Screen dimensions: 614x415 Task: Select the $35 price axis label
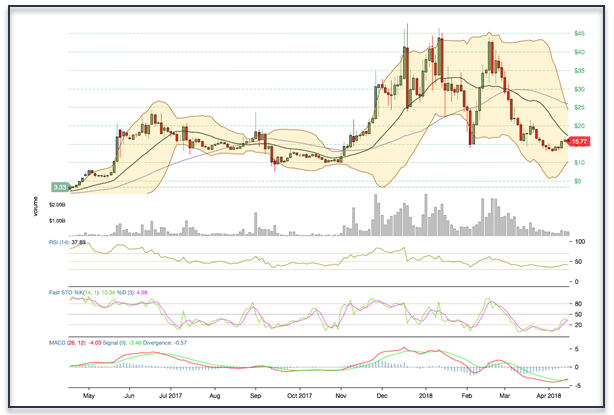click(x=580, y=70)
